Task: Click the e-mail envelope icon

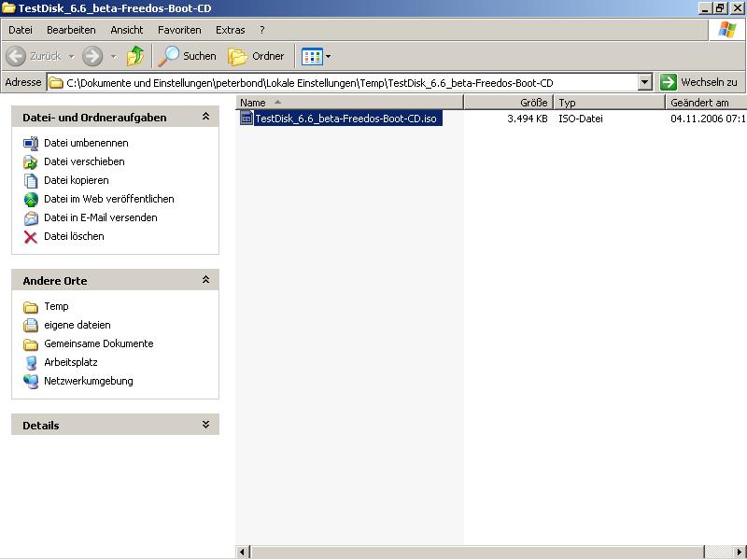Action: tap(31, 217)
